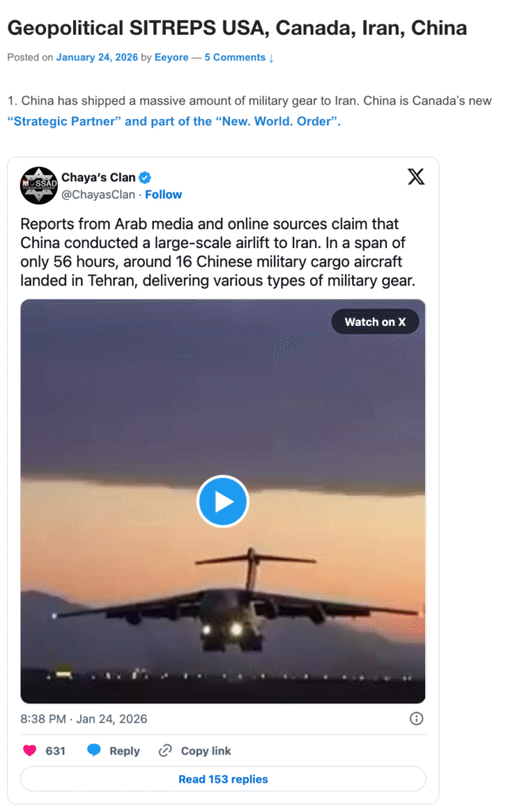
Task: Click the @ChayasClan handle
Action: click(98, 195)
